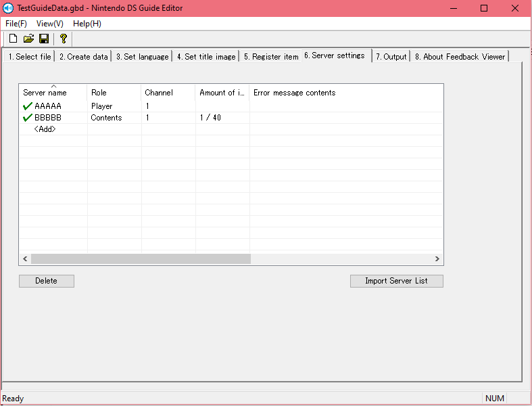Click the Role column header
Image resolution: width=532 pixels, height=406 pixels.
114,93
